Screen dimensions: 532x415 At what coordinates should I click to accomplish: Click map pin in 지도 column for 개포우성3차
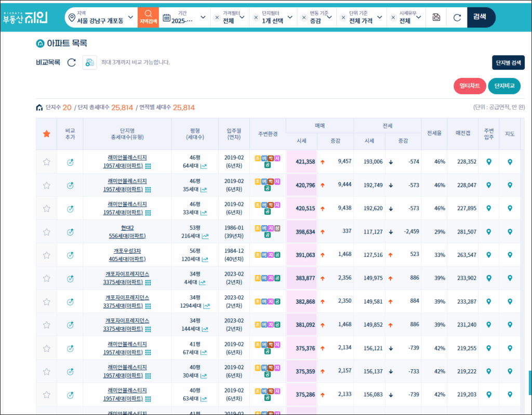(510, 255)
